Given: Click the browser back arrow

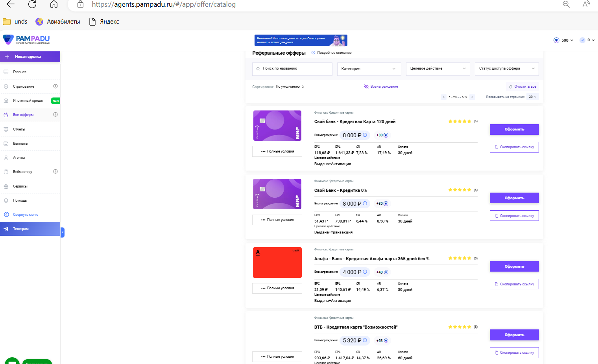Looking at the screenshot, I should tap(11, 4).
